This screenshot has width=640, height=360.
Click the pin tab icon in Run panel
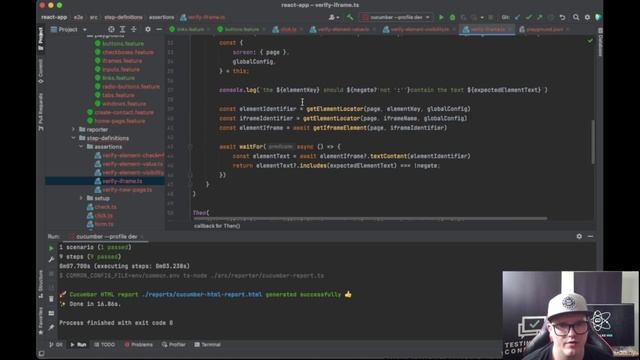click(51, 327)
